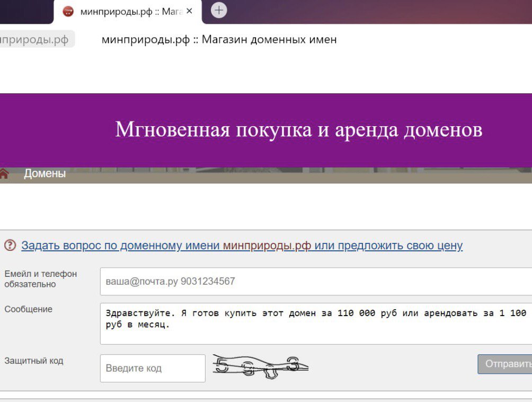
Task: Select the минприроды.рф :: Мага tab title
Action: click(x=131, y=11)
